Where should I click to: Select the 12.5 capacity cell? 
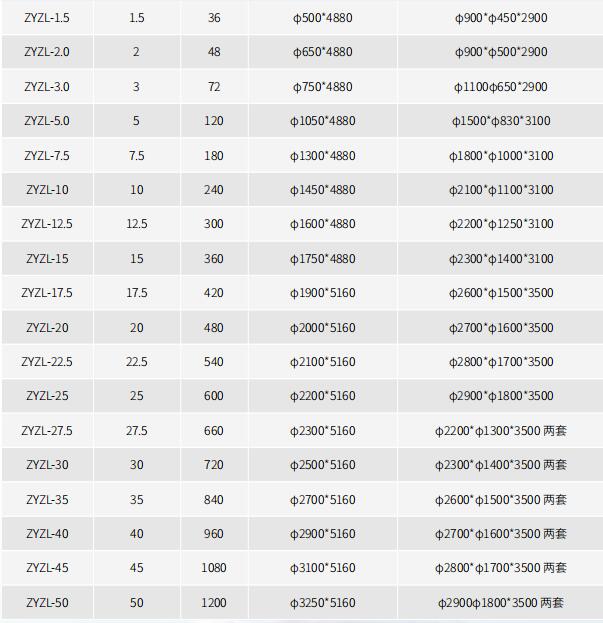tap(137, 224)
